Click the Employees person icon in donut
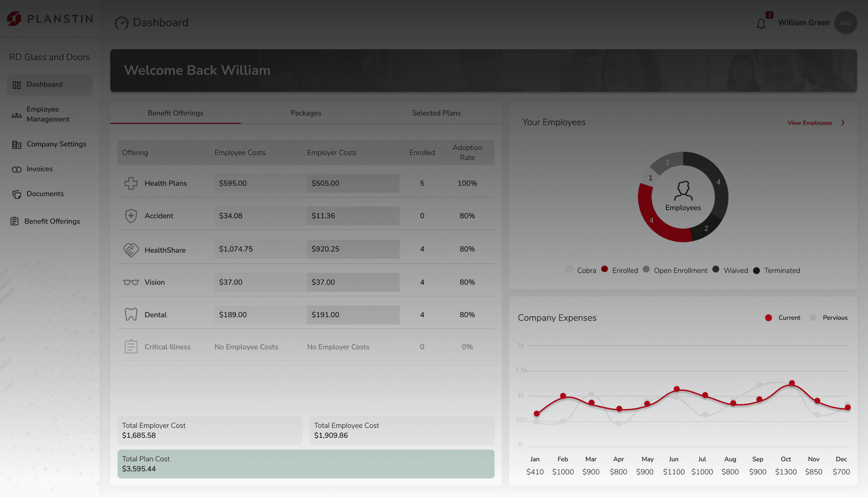868x497 pixels. coord(683,191)
